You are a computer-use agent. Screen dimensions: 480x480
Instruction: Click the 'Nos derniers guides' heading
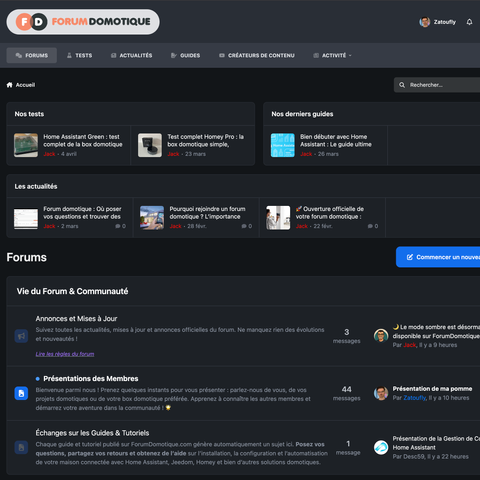pos(302,114)
